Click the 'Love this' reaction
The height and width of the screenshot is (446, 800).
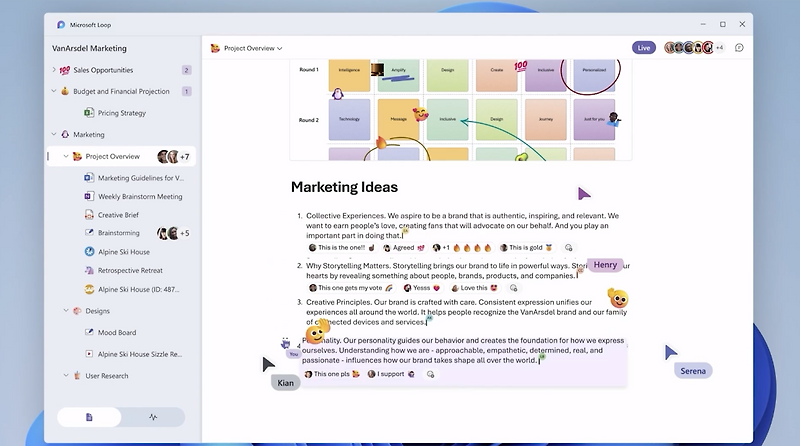(474, 288)
